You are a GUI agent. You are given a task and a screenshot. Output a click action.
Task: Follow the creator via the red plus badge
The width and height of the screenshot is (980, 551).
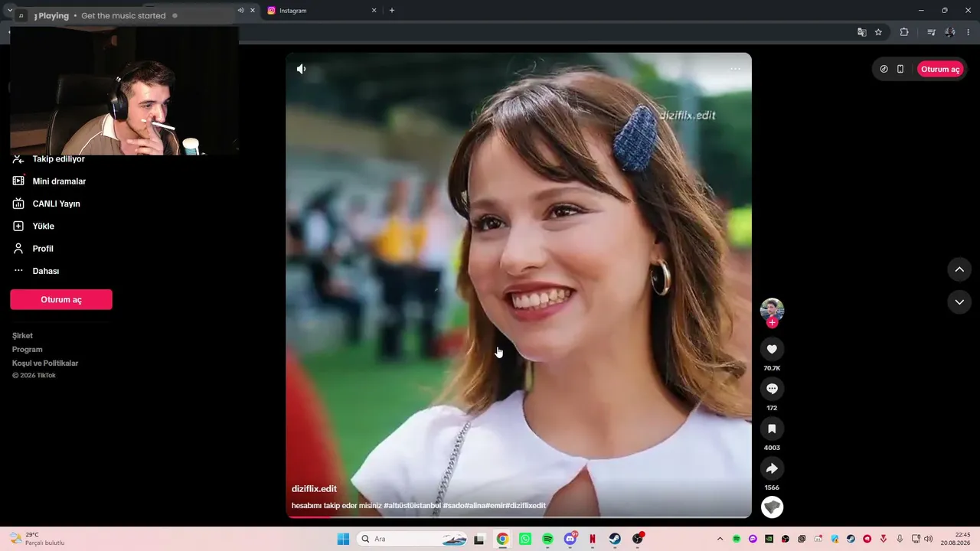click(x=772, y=323)
